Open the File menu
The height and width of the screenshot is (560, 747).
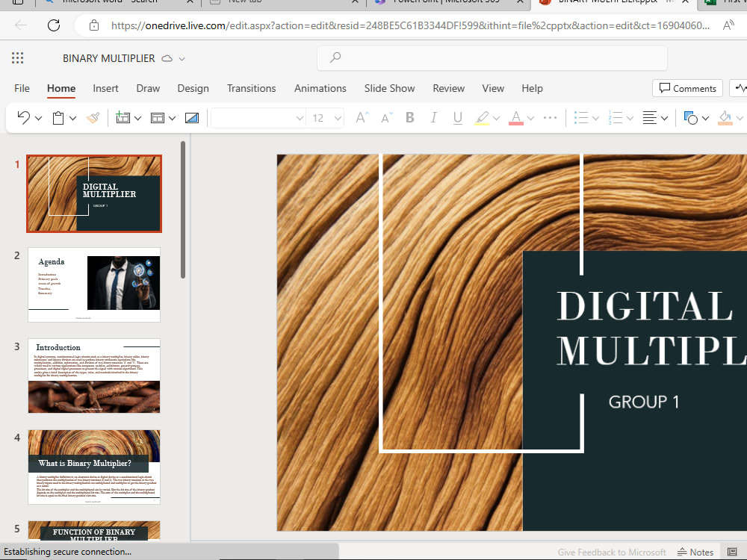pyautogui.click(x=22, y=88)
